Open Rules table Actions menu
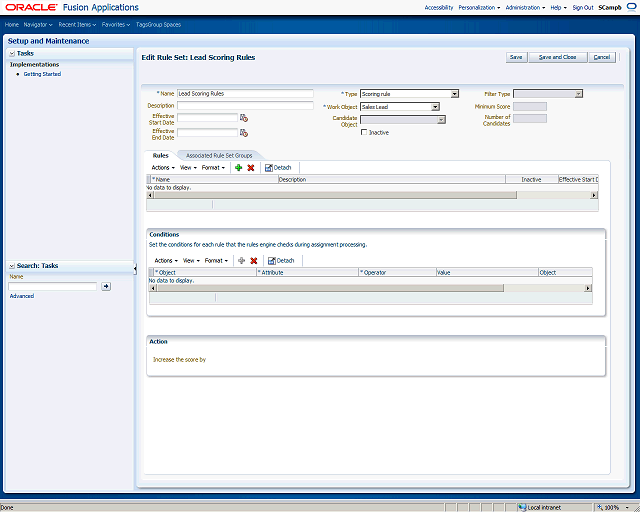The image size is (640, 512). [x=163, y=167]
